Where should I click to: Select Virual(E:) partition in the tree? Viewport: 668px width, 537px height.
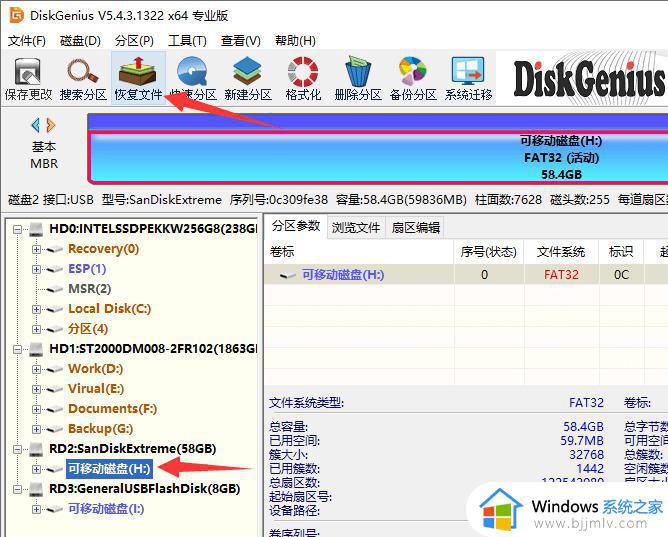(96, 389)
